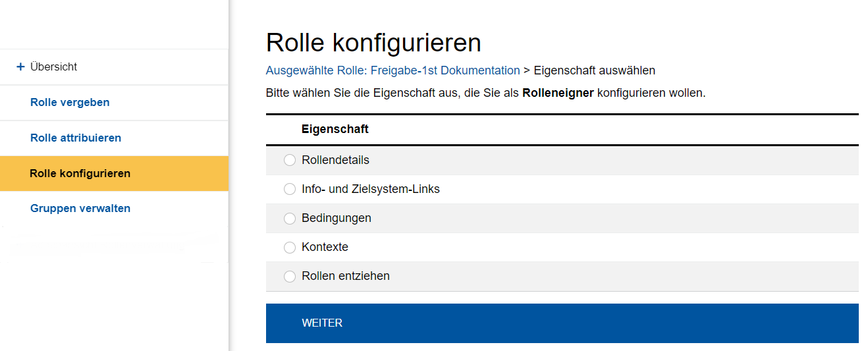Click the Rollendetails label text
This screenshot has width=868, height=351.
pyautogui.click(x=335, y=161)
